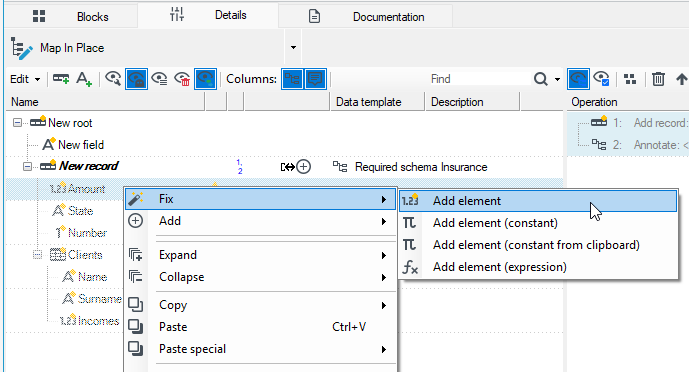Click the operation numbers 1, 2 link

[239, 167]
